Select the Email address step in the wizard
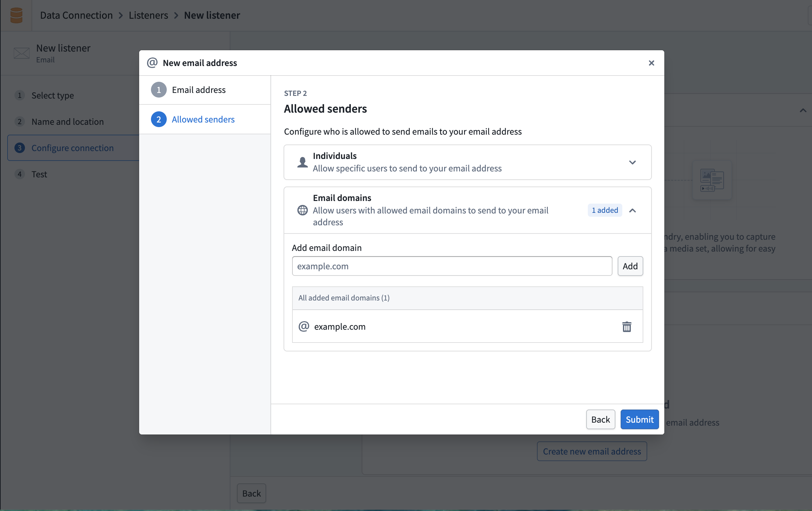This screenshot has width=812, height=511. point(199,90)
